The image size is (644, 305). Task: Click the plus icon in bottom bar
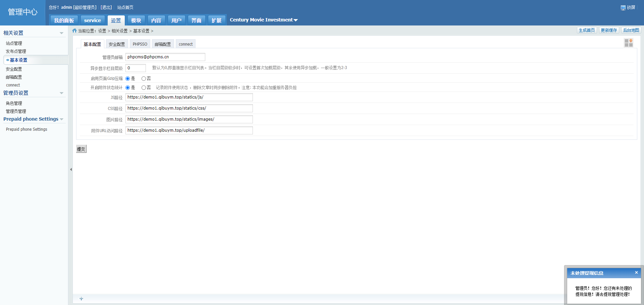point(81,299)
